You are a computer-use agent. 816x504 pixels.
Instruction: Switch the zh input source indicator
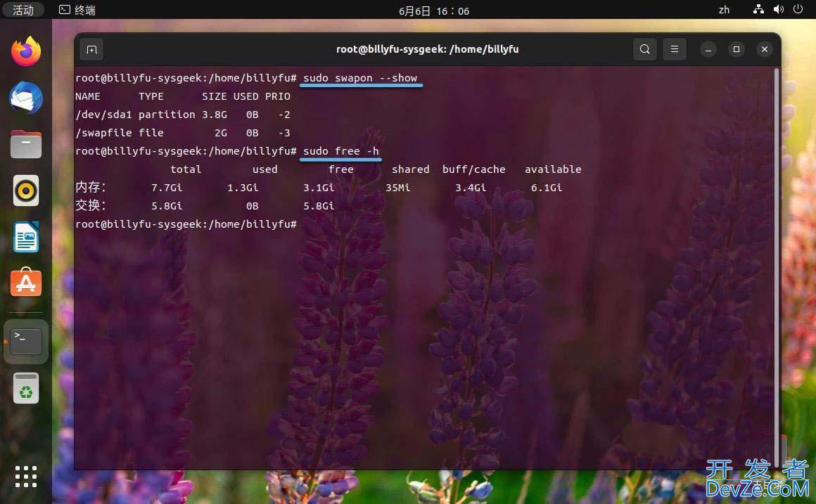point(724,10)
